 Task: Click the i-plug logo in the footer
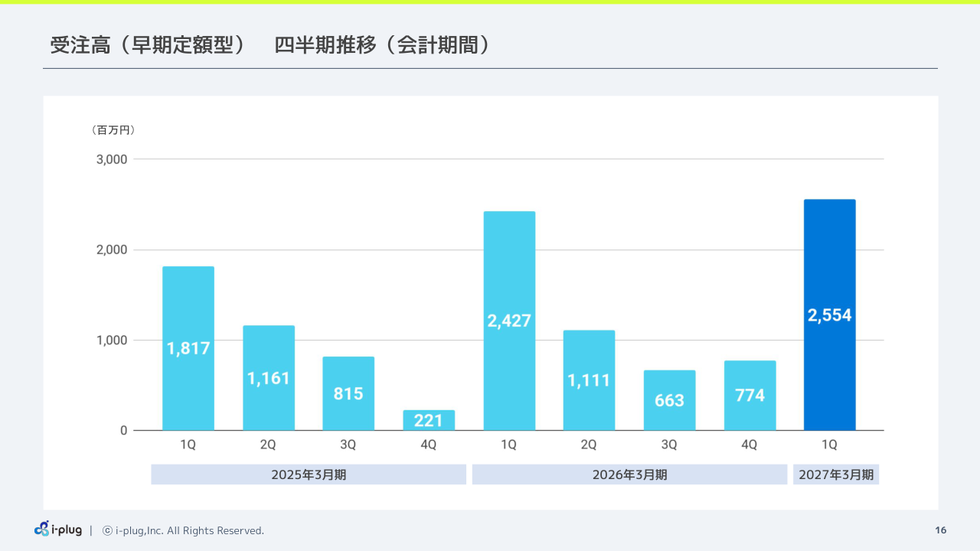coord(58,529)
